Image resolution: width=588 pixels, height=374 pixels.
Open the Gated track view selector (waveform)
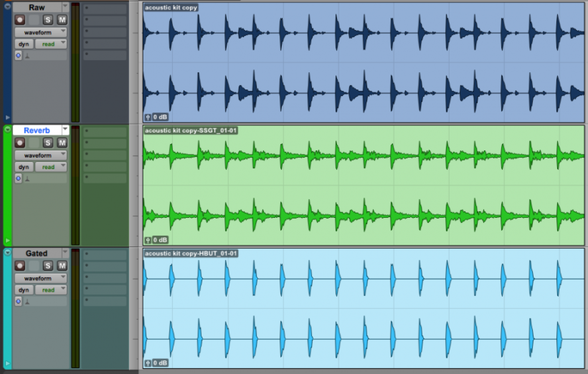41,278
